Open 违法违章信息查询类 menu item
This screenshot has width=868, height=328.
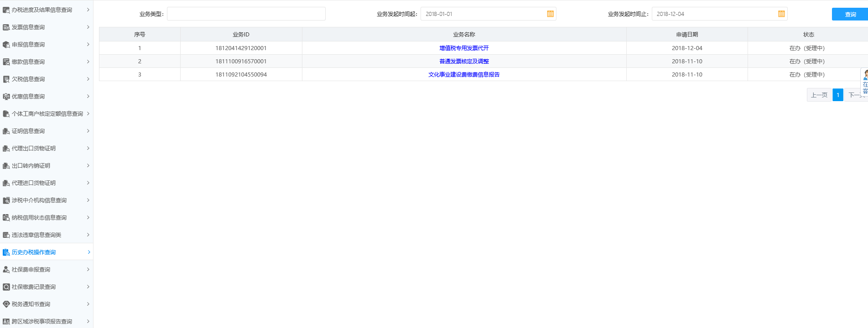click(x=47, y=235)
